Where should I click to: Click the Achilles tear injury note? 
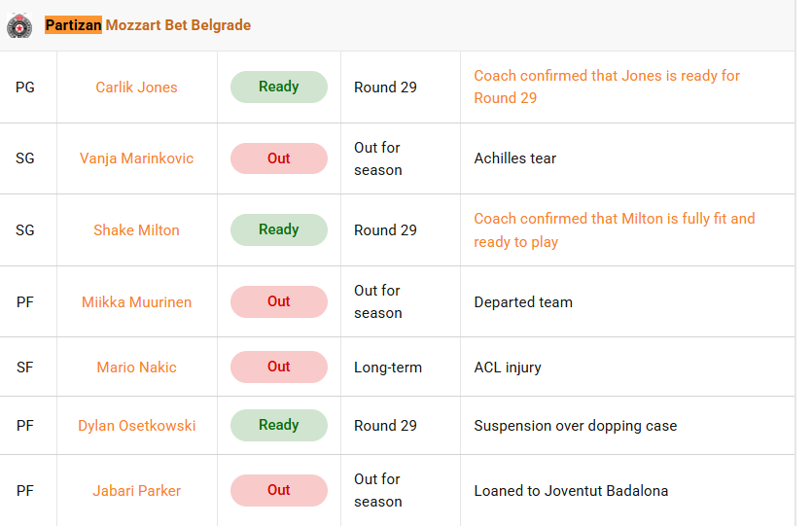point(515,158)
